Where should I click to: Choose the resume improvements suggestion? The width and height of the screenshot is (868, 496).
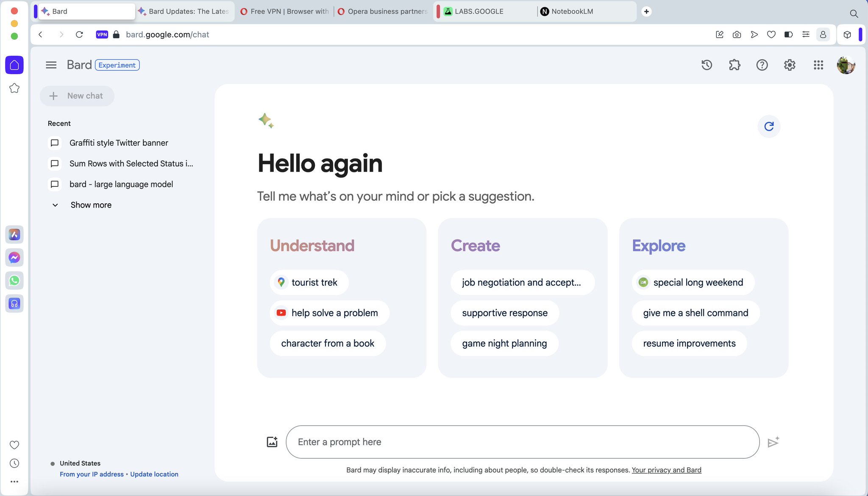[x=689, y=344]
